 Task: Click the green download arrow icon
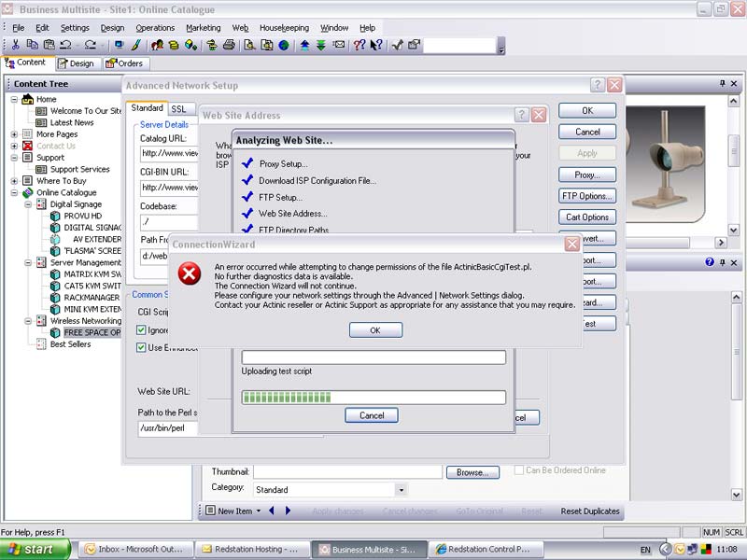321,45
